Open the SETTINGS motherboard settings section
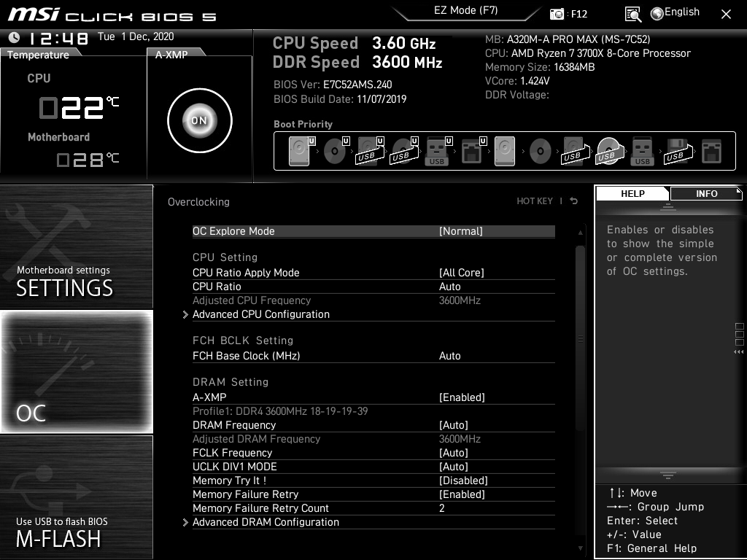The image size is (747, 560). [x=77, y=246]
